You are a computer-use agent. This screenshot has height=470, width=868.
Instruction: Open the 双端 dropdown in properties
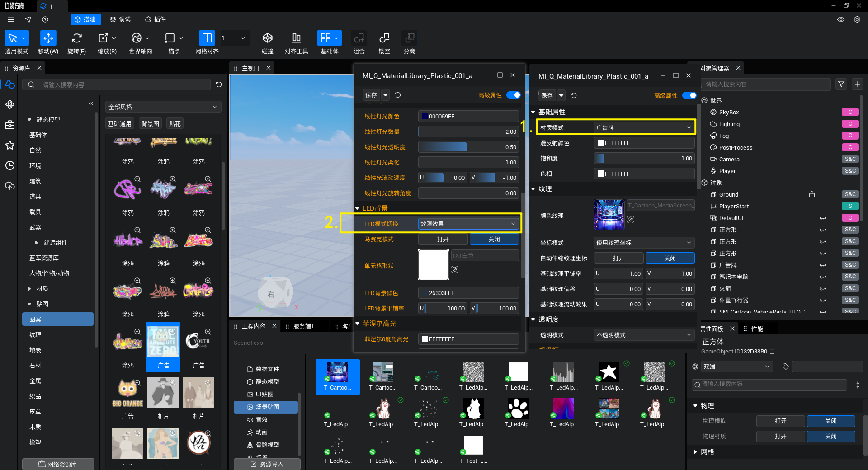pyautogui.click(x=736, y=367)
